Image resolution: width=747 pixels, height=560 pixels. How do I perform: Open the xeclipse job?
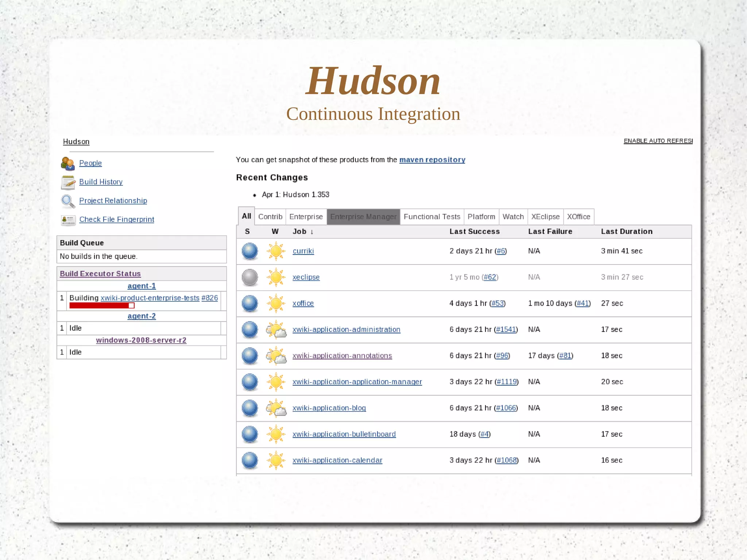point(306,277)
